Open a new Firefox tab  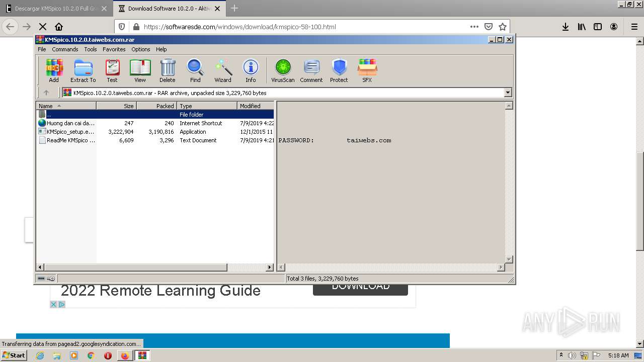click(x=234, y=9)
